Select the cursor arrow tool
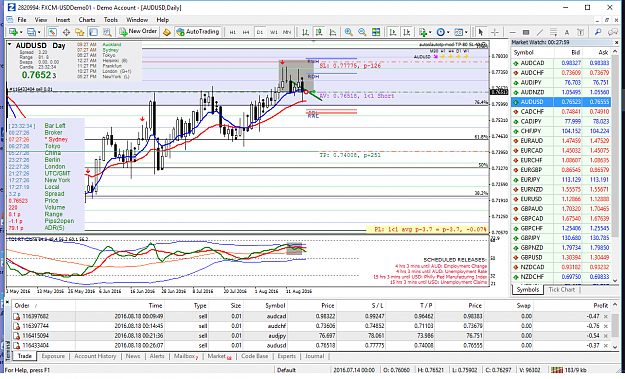Screen dimensions: 625x379 pos(481,32)
